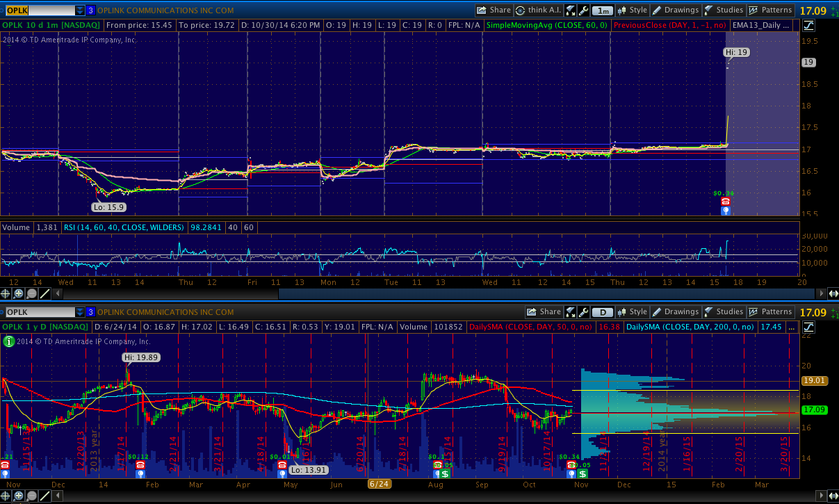Open the Patterns menu in daily chart
Image resolution: width=839 pixels, height=504 pixels.
pos(770,312)
